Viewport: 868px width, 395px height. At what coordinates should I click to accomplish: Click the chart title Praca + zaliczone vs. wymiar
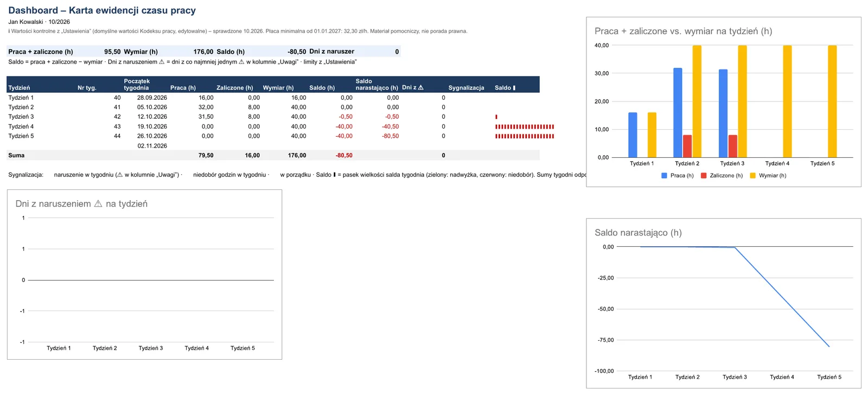coord(683,31)
